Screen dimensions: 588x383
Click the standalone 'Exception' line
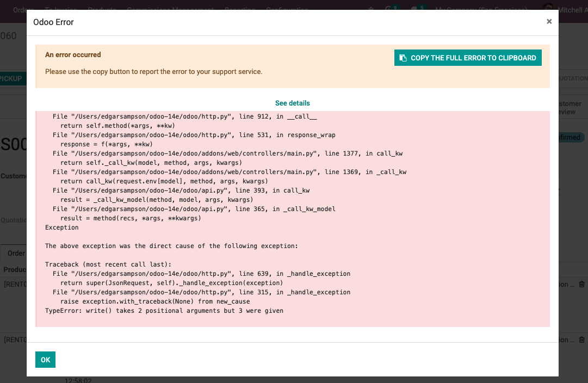coord(62,227)
